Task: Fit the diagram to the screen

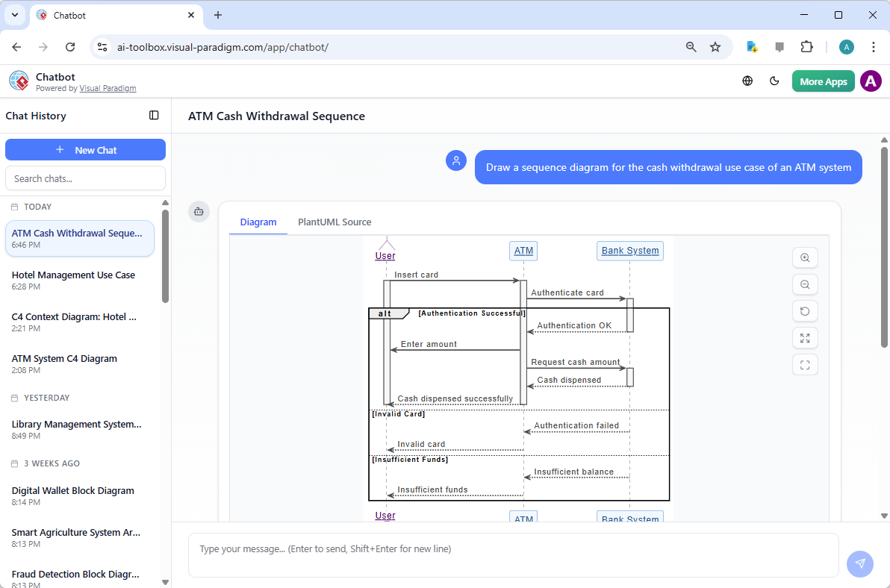Action: [x=805, y=365]
